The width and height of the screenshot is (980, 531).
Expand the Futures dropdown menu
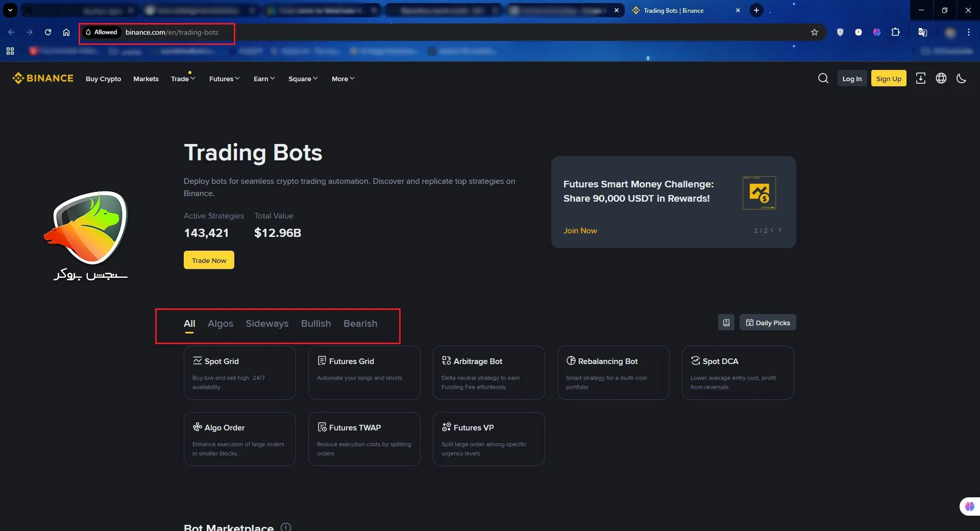(224, 79)
